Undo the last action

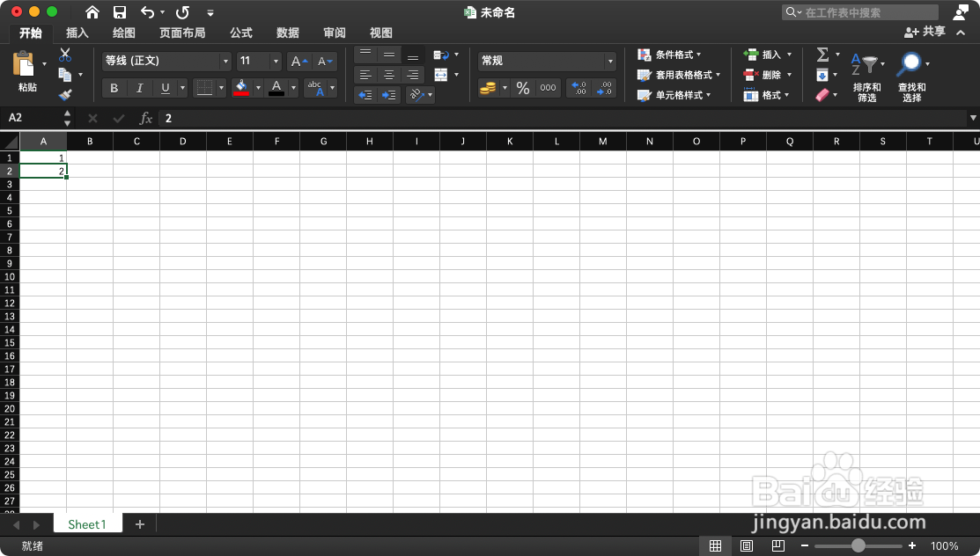pos(148,11)
